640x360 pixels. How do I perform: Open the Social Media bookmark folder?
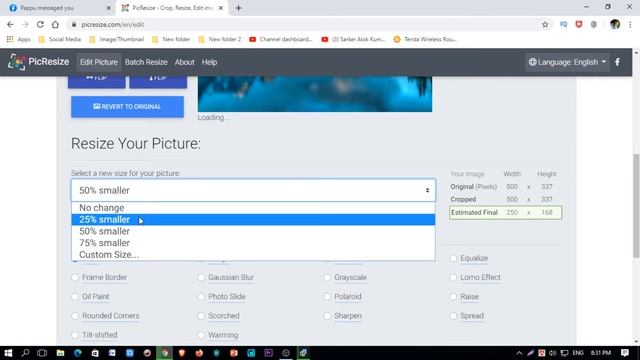pyautogui.click(x=60, y=39)
